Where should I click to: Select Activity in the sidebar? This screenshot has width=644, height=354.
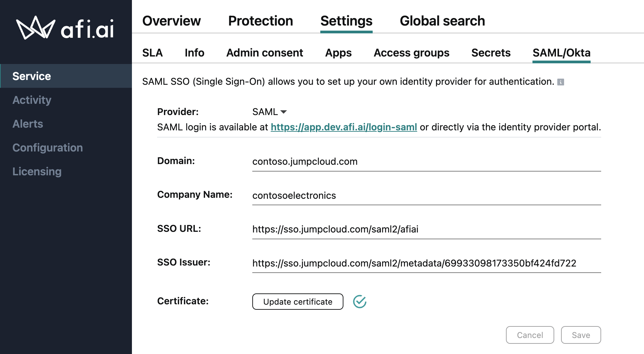click(32, 100)
